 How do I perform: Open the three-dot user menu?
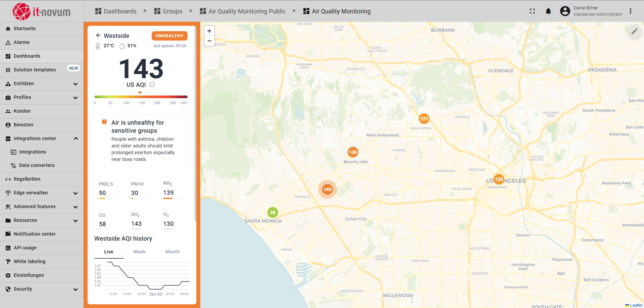pyautogui.click(x=631, y=11)
